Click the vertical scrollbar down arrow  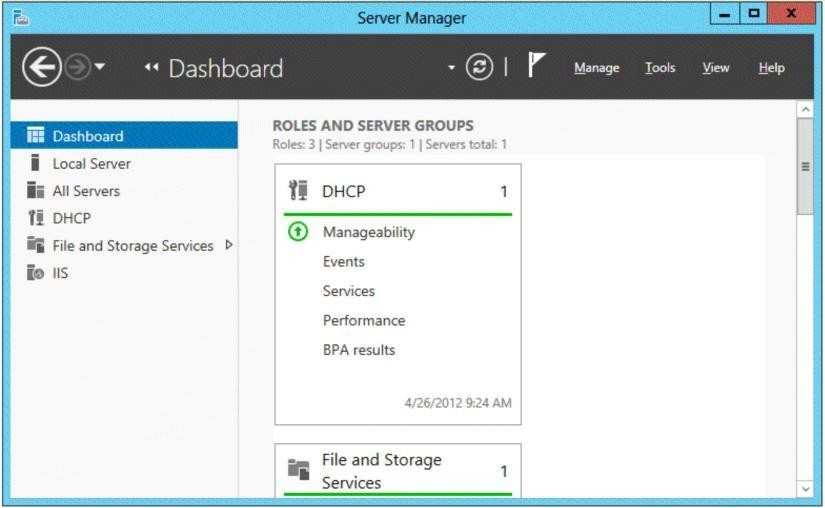[x=805, y=489]
